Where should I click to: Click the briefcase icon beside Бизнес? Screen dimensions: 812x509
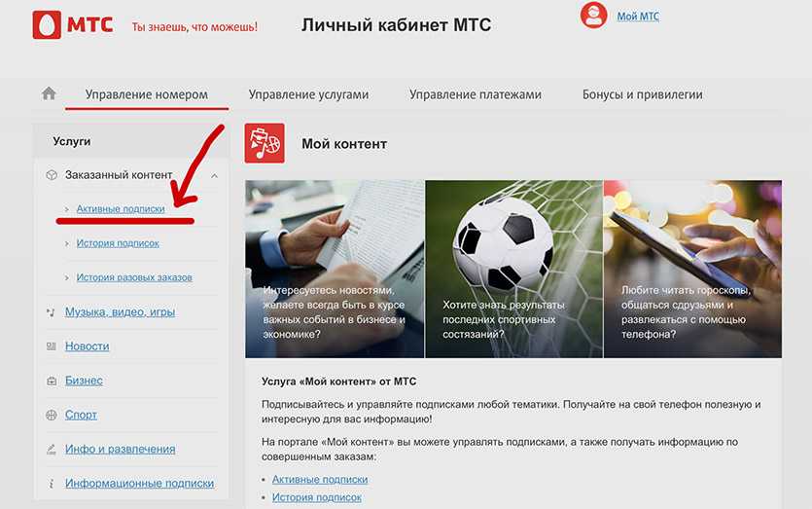point(52,381)
